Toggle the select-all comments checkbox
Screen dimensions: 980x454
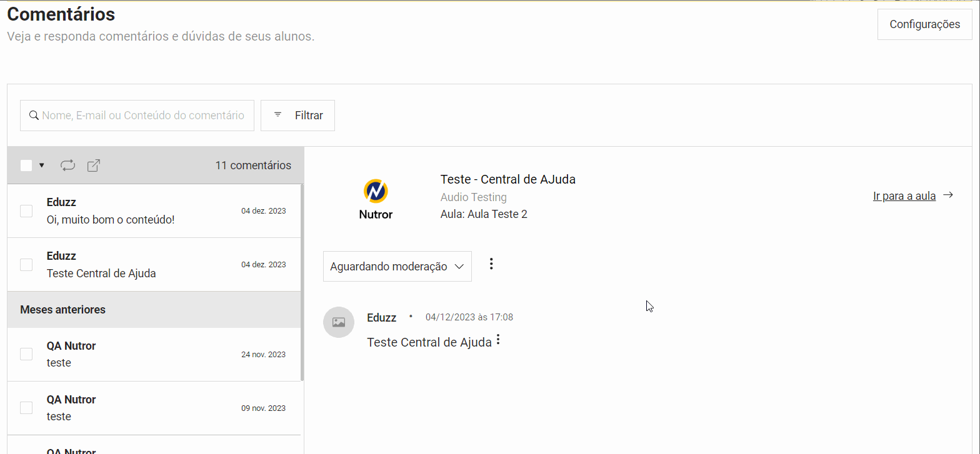tap(26, 165)
